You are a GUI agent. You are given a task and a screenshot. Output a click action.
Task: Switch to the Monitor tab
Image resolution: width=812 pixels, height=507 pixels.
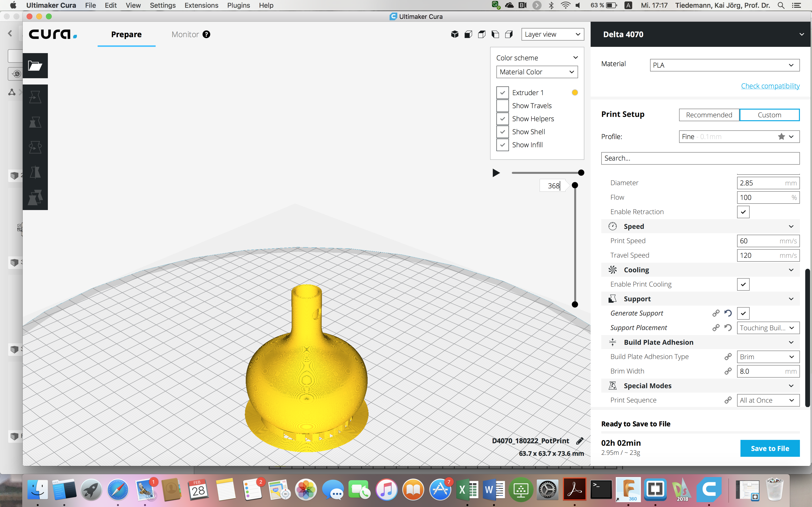pyautogui.click(x=185, y=34)
